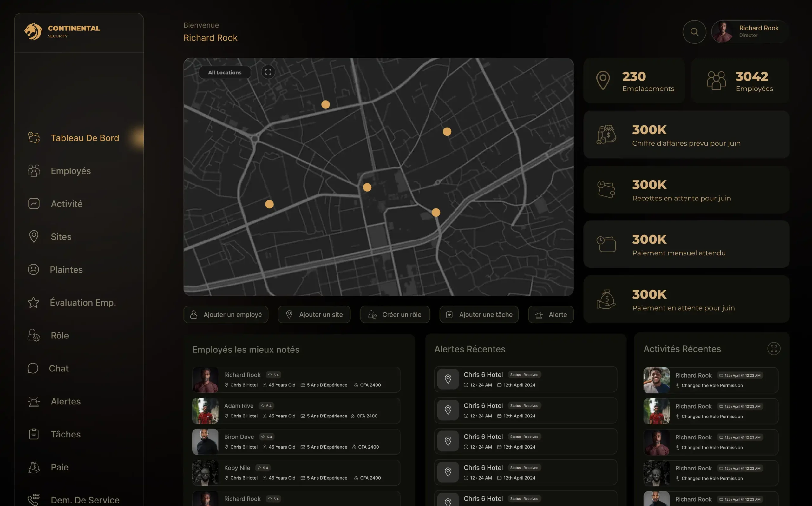
Task: Open the All Locations filter
Action: pos(225,72)
